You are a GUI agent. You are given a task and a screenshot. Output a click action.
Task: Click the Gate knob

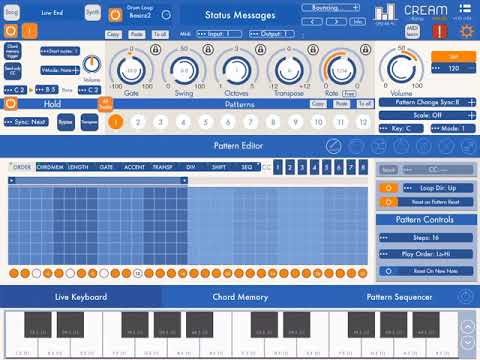point(131,70)
